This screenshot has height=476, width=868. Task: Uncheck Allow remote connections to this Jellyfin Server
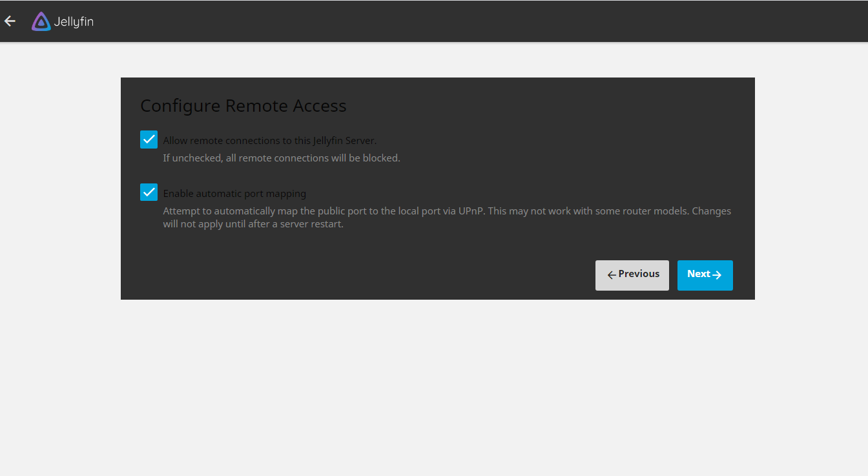[x=149, y=140]
